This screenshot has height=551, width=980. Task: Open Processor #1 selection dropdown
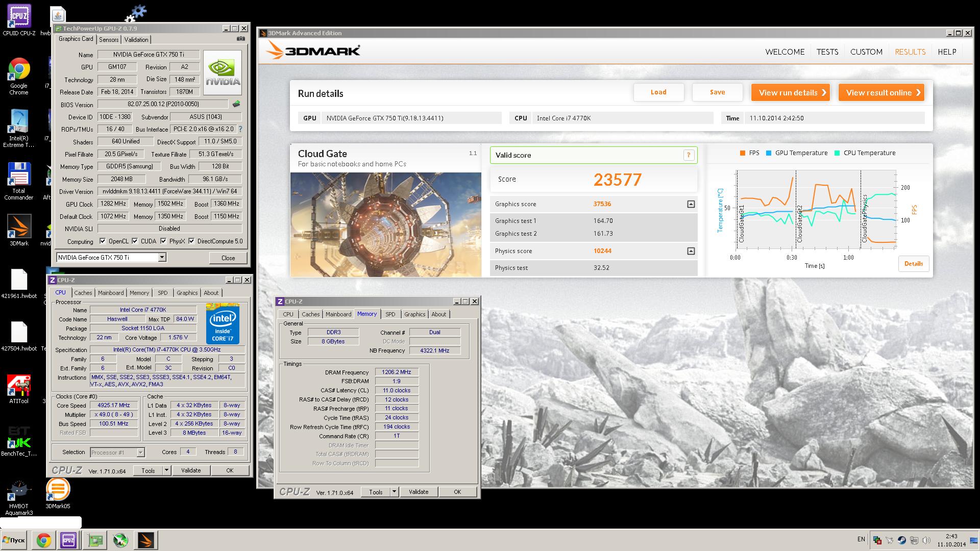140,453
